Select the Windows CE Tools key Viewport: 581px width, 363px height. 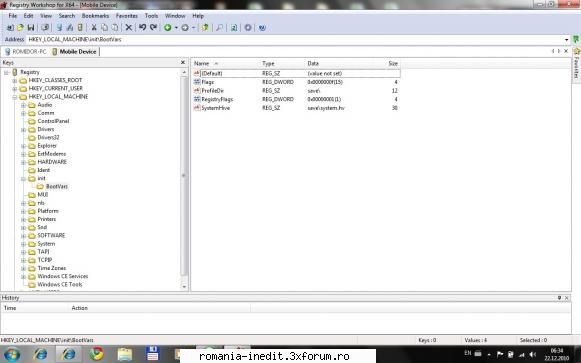pos(60,284)
